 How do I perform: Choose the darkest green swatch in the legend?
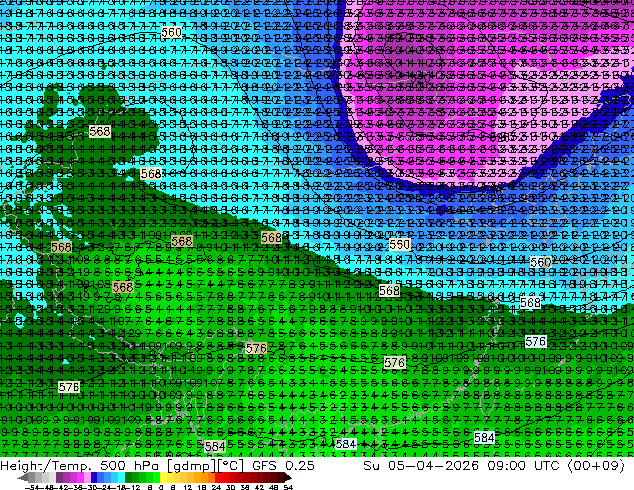coord(129,477)
